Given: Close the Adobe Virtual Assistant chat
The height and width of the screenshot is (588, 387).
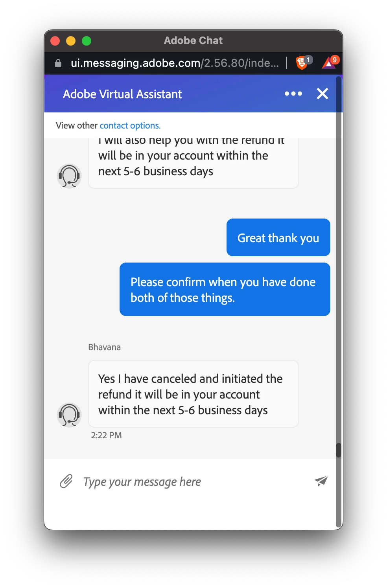Looking at the screenshot, I should coord(322,94).
